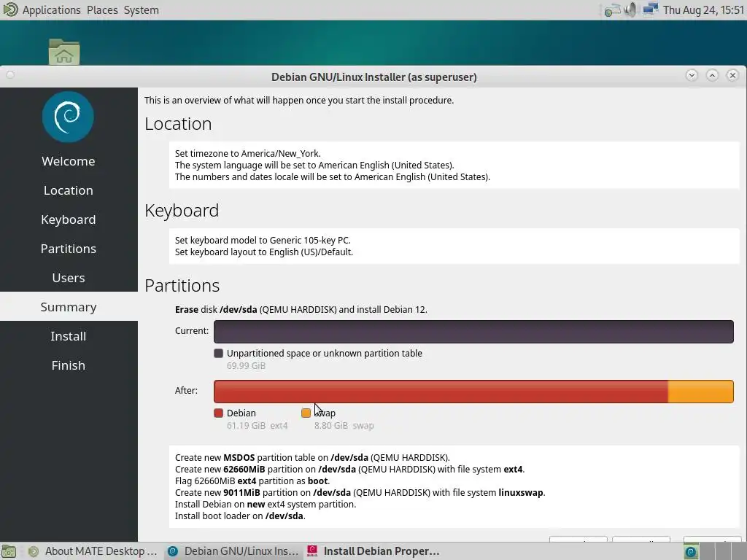This screenshot has width=747, height=560.
Task: Click the network connection monitors icon
Action: click(x=650, y=9)
